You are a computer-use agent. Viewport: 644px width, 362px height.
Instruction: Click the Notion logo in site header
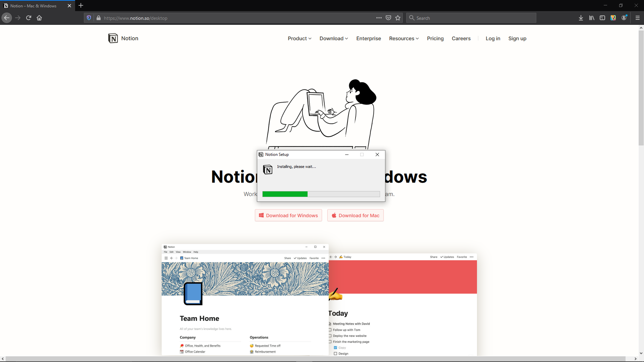click(x=113, y=38)
